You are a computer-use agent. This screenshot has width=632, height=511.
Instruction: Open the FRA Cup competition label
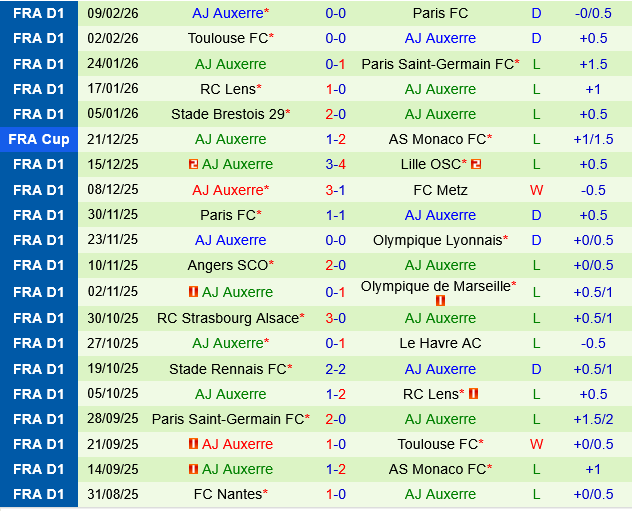(39, 139)
